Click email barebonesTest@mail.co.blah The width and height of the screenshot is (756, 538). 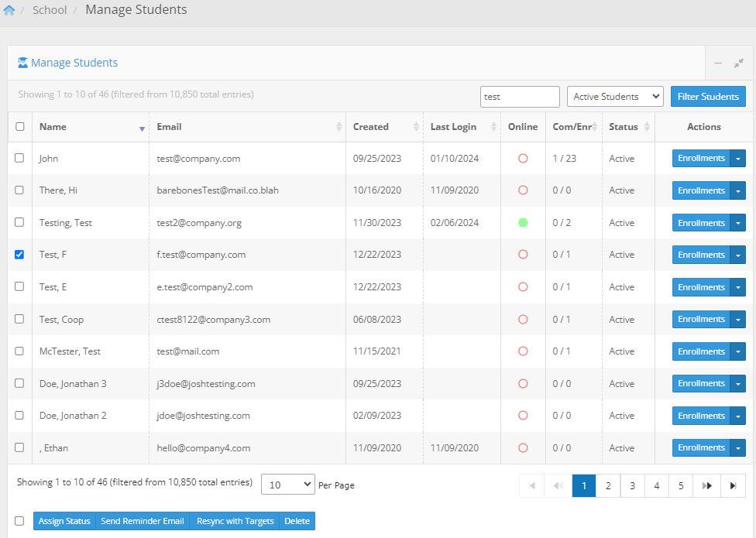coord(218,190)
